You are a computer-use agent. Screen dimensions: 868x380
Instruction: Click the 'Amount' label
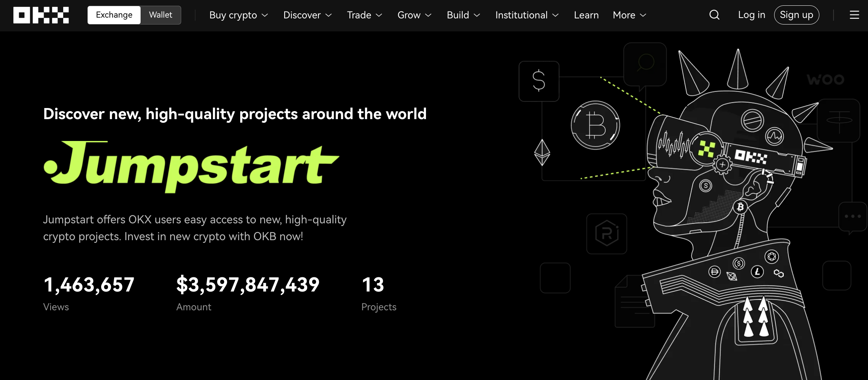[193, 307]
